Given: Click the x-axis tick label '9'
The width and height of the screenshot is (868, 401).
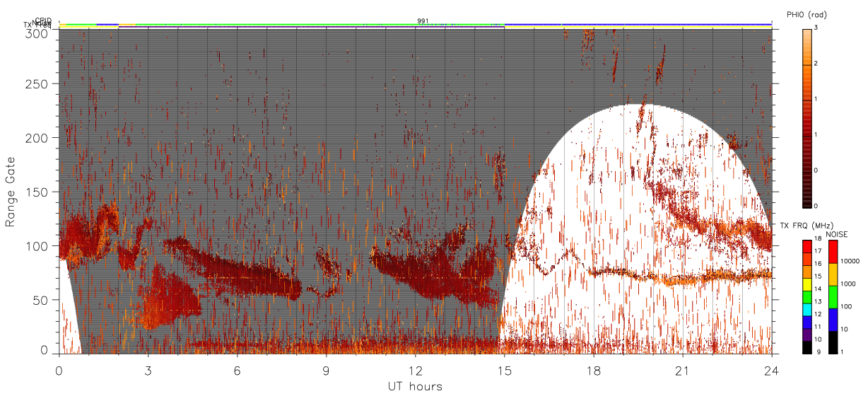Looking at the screenshot, I should pos(327,370).
